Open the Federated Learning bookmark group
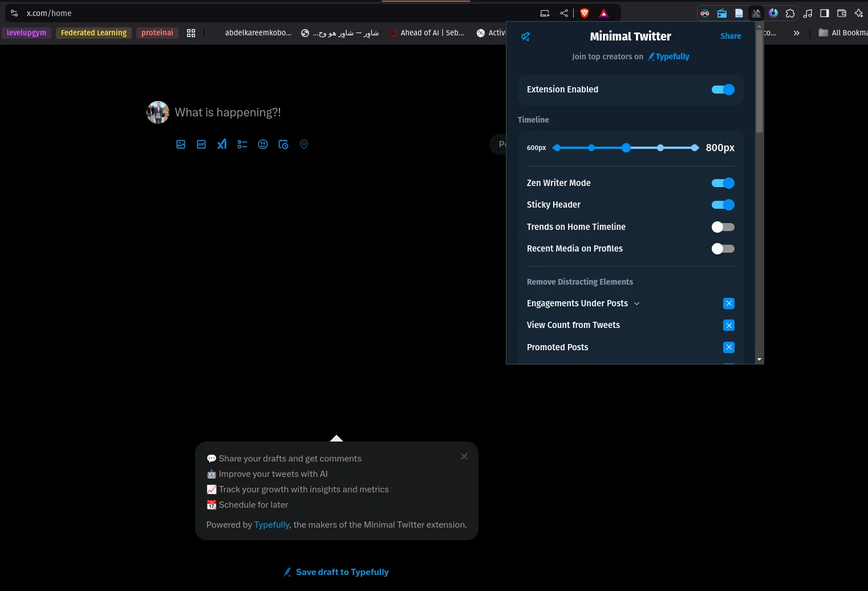The width and height of the screenshot is (868, 591). click(94, 33)
